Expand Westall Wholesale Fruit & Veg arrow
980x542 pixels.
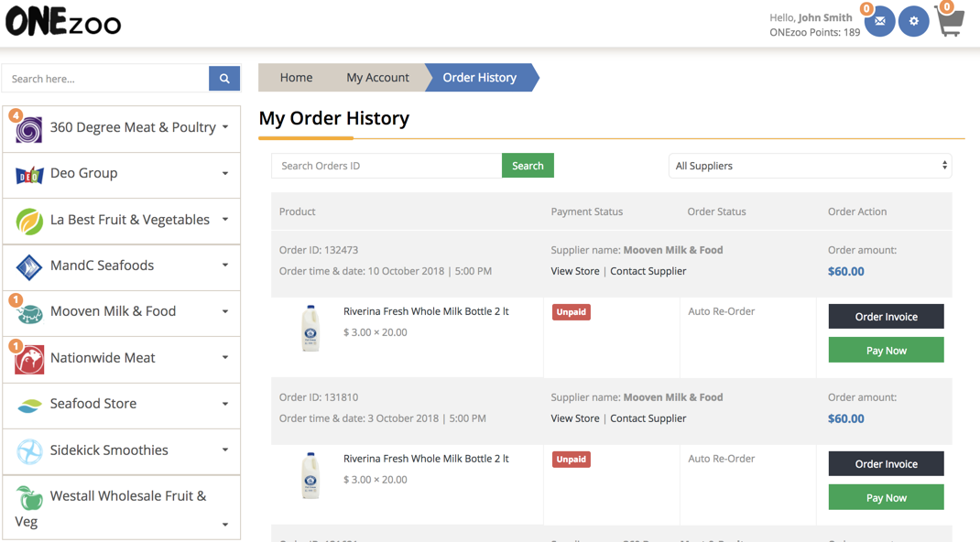coord(225,525)
